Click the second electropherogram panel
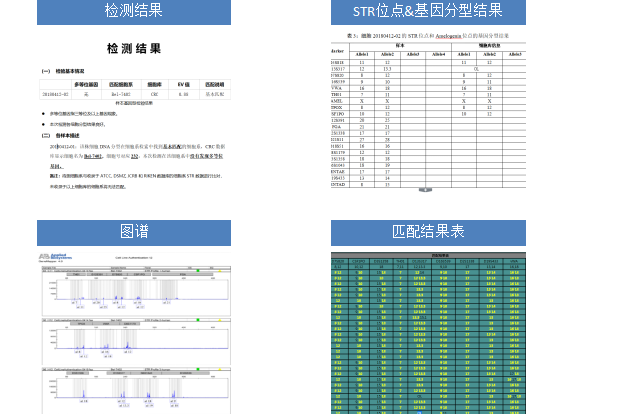Screen dimensions: 629x414 point(134,341)
